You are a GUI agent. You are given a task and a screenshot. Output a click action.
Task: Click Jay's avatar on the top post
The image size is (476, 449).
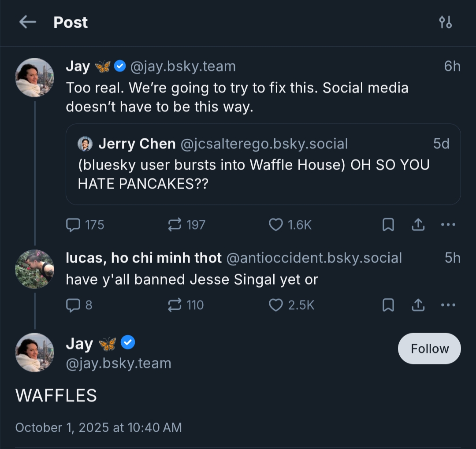point(34,78)
